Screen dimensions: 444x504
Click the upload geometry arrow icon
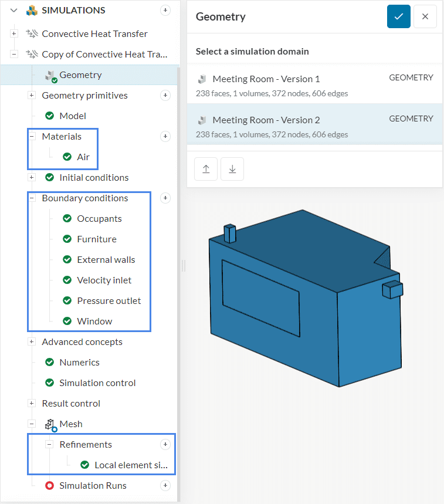pyautogui.click(x=206, y=168)
